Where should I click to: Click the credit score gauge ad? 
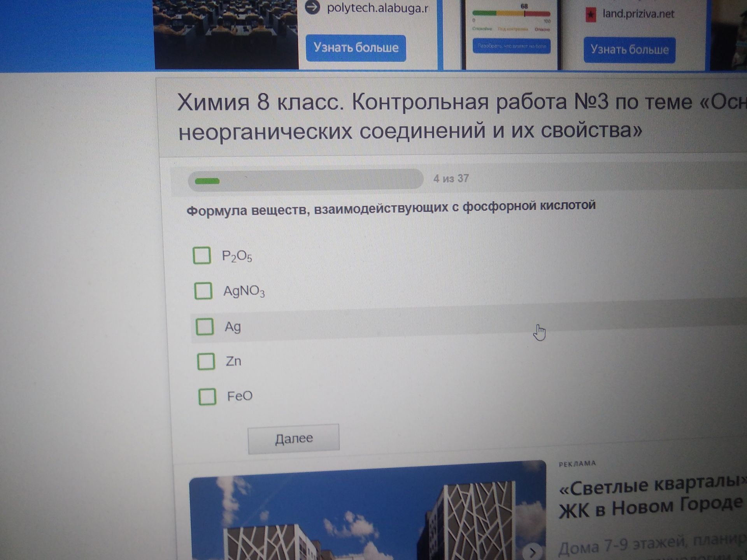tap(511, 33)
